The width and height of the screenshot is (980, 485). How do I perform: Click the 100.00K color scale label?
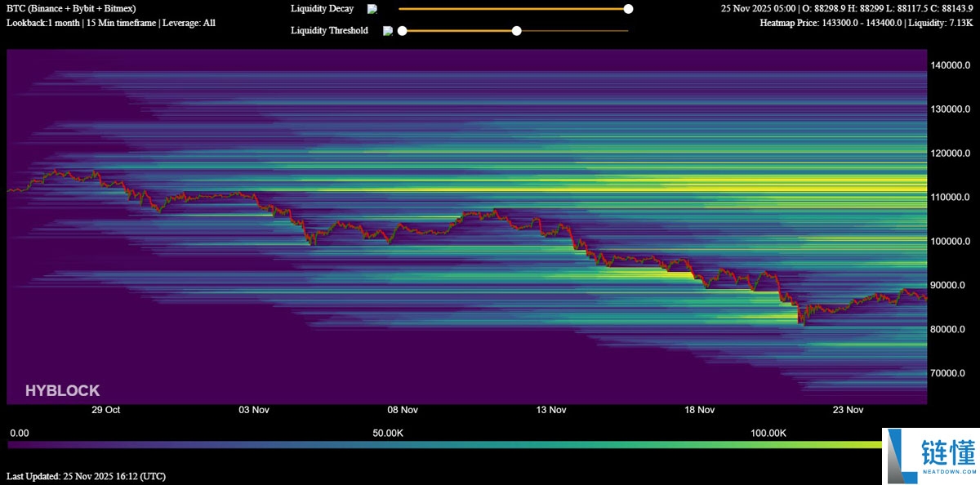point(768,433)
